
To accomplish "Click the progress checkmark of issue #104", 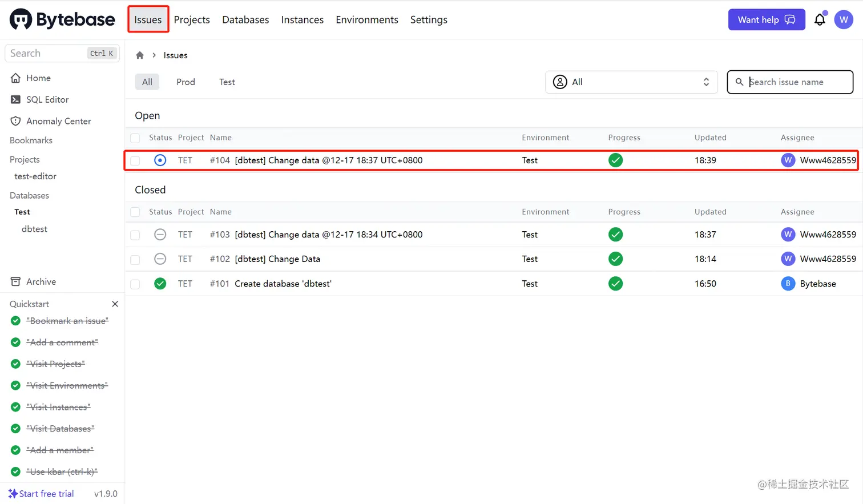I will (x=615, y=160).
